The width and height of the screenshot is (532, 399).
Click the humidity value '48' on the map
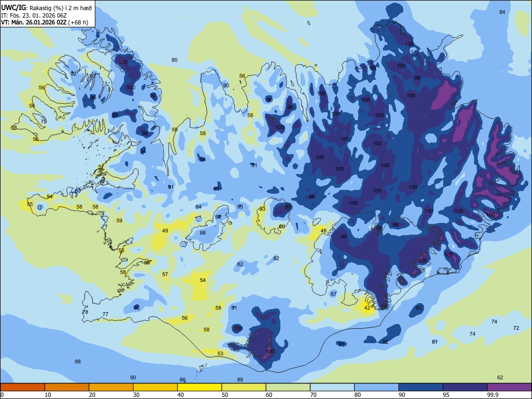click(x=323, y=231)
